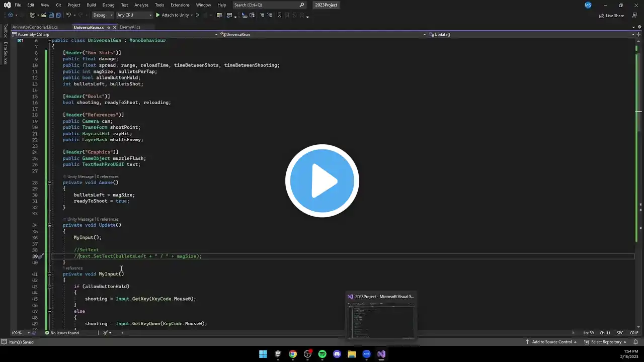Image resolution: width=644 pixels, height=362 pixels.
Task: Open Spotify from the taskbar
Action: coord(322,354)
